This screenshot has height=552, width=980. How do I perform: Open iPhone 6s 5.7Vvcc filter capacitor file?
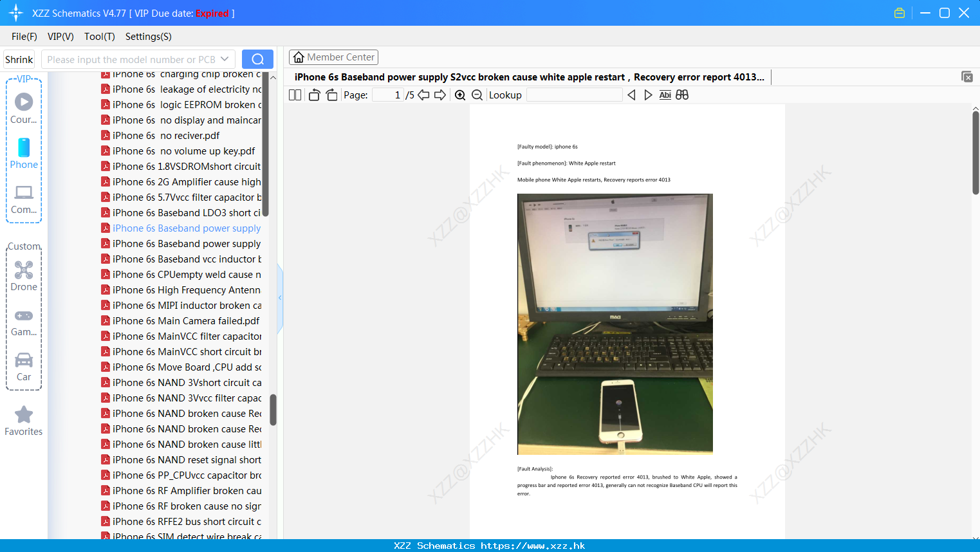point(181,198)
